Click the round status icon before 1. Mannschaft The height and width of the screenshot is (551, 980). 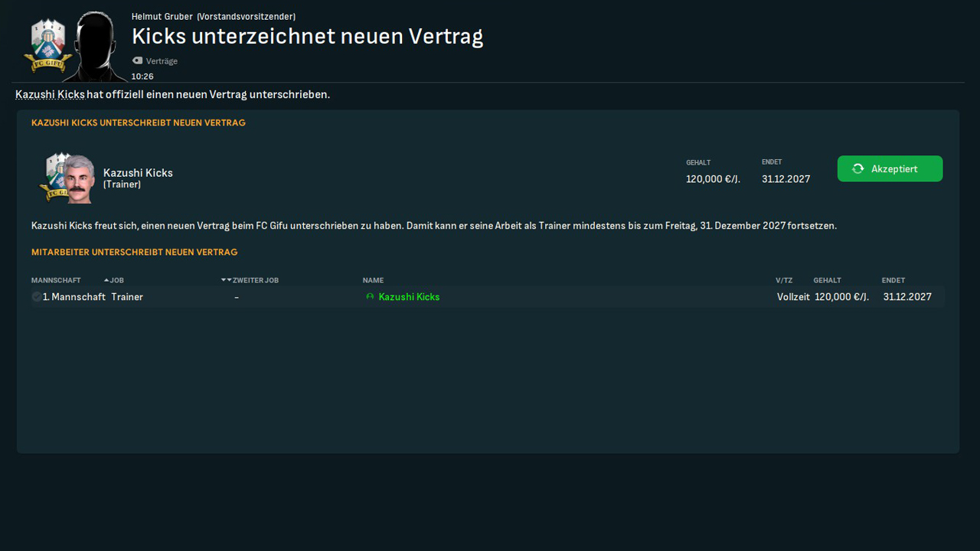(x=37, y=297)
